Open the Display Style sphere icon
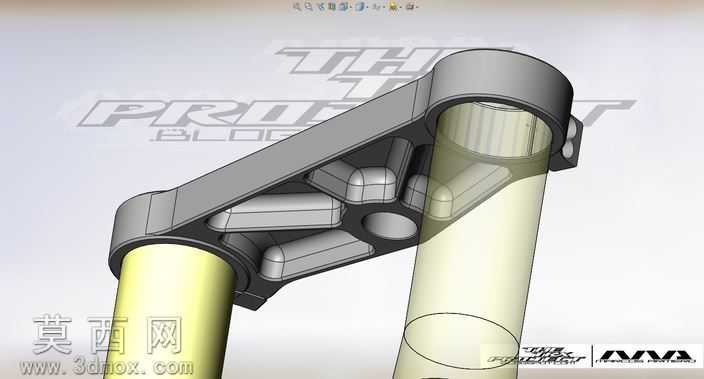 coord(361,6)
